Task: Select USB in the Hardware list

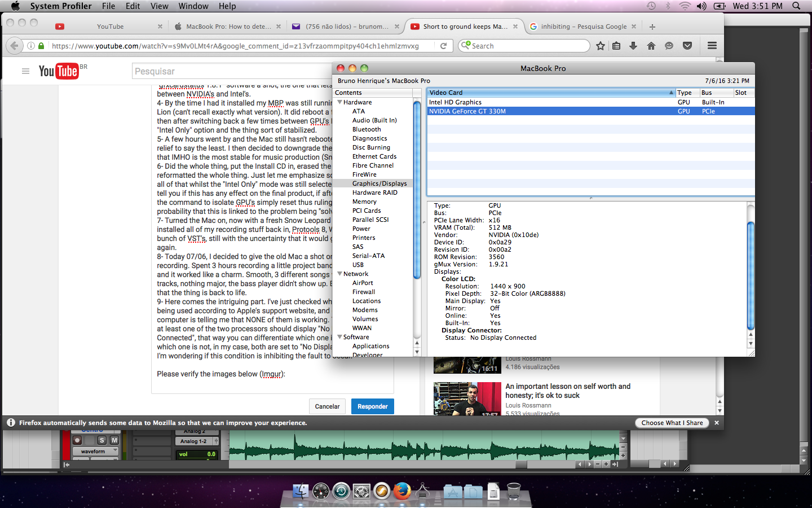Action: coord(358,265)
